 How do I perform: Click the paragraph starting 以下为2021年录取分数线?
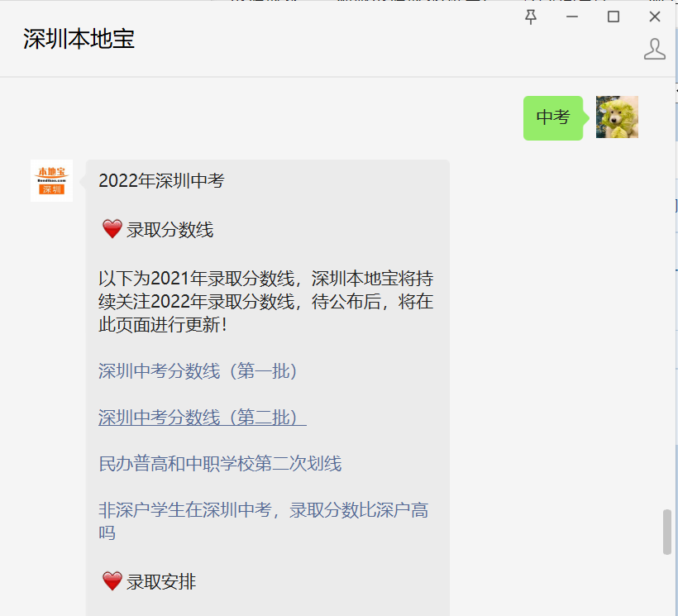click(266, 302)
